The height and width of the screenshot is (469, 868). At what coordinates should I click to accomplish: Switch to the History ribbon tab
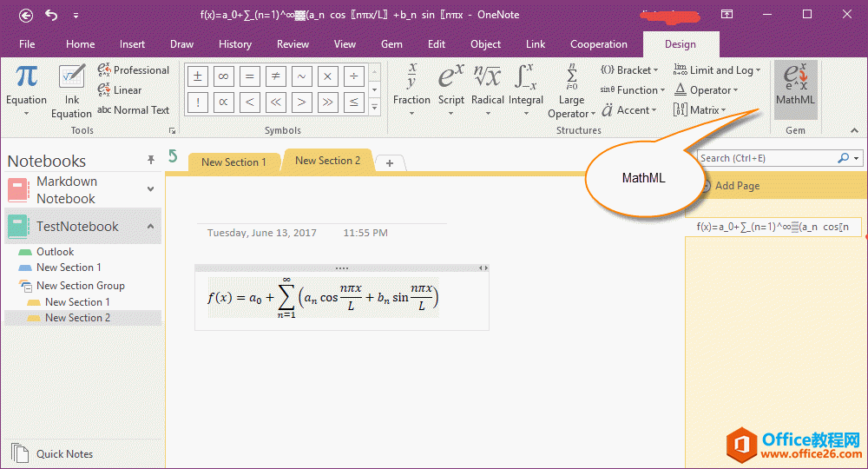234,44
